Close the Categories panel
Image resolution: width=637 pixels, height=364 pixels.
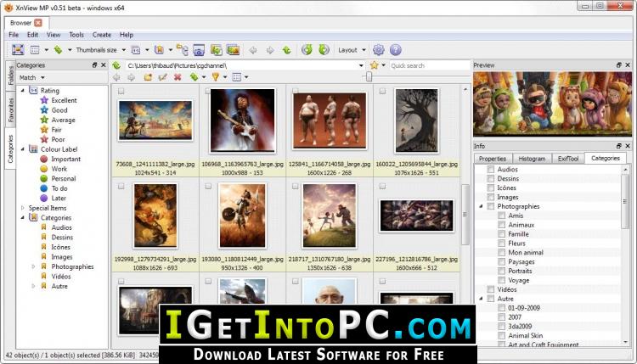pos(103,65)
